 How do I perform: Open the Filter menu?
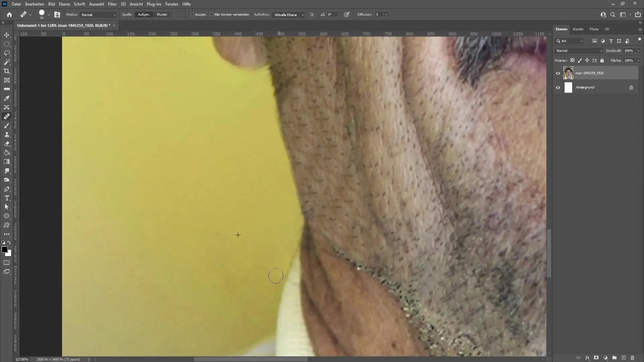(x=112, y=4)
